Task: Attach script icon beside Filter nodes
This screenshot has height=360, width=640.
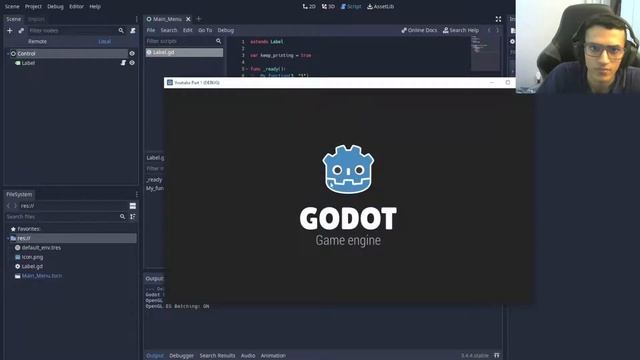Action: tap(133, 31)
